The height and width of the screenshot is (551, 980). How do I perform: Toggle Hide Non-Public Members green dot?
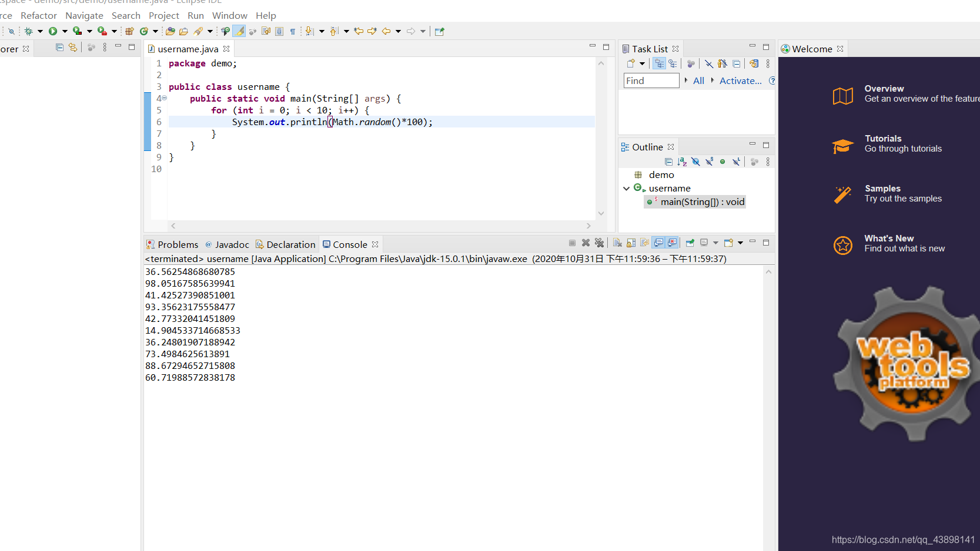pyautogui.click(x=723, y=162)
